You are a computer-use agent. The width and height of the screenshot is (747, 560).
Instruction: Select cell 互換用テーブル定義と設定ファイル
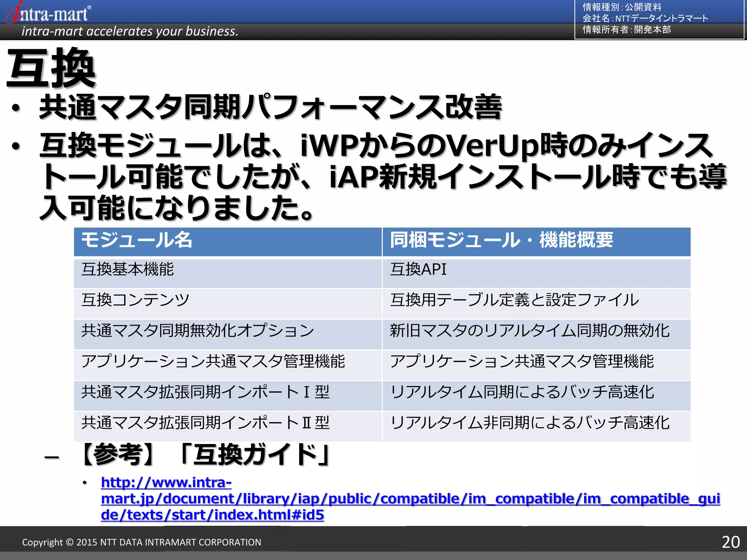537,303
